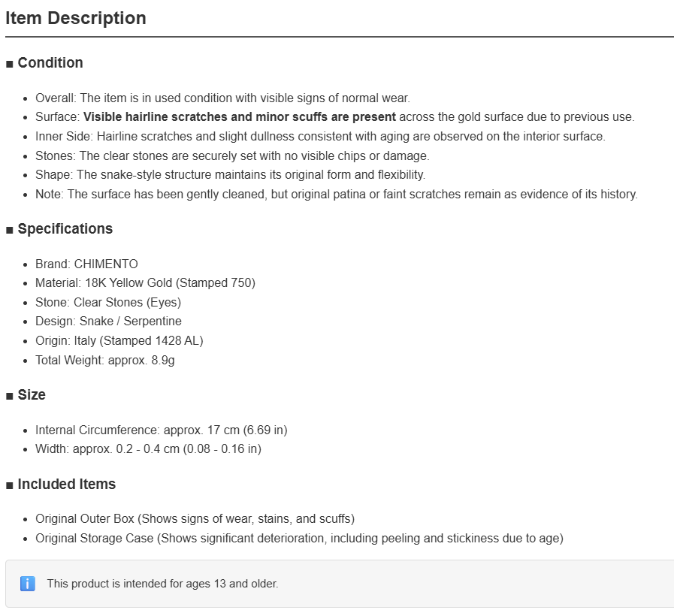Screen dimensions: 674x616
Task: Click the bold hairline scratches text
Action: pos(240,117)
